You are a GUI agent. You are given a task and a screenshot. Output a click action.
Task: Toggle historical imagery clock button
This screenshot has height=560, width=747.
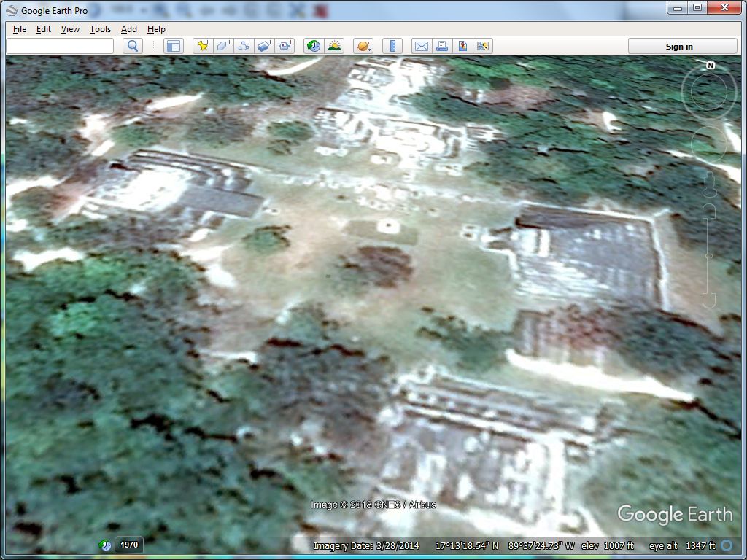click(314, 46)
